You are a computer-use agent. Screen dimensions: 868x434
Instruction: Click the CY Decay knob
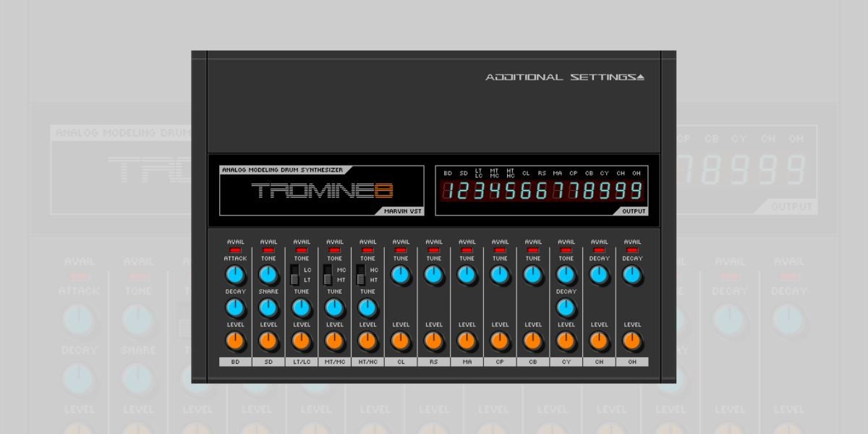pyautogui.click(x=566, y=308)
